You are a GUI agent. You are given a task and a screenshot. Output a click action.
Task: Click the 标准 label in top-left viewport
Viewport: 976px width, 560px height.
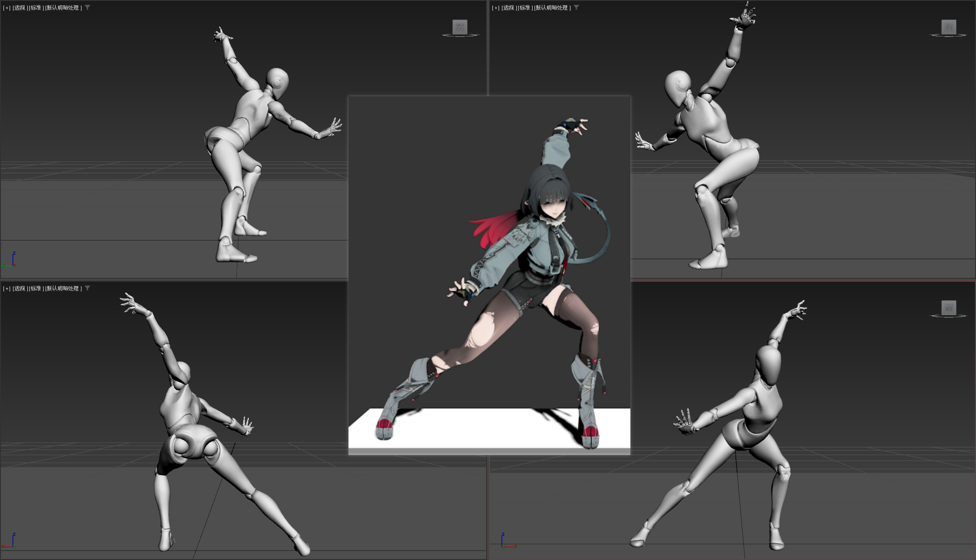tap(35, 8)
